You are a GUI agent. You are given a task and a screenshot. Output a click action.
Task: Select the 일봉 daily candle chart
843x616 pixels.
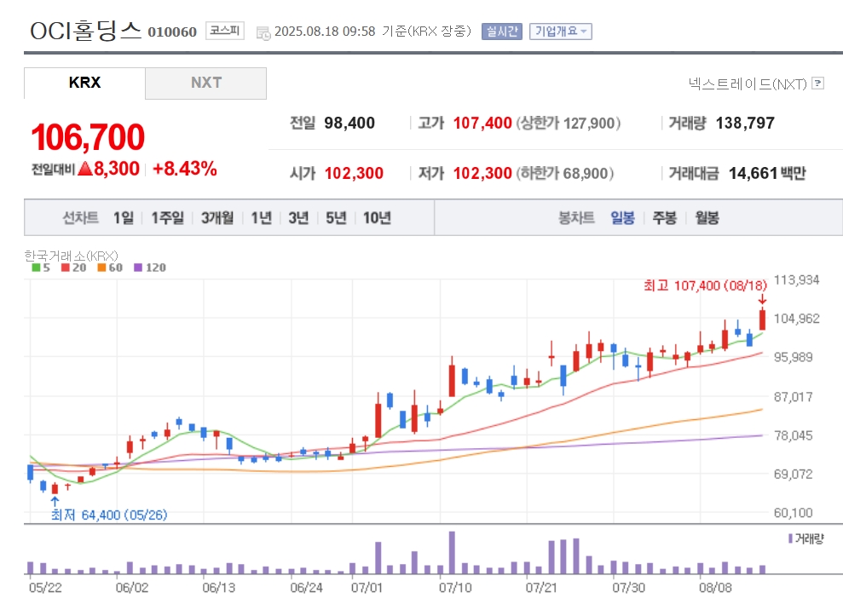[622, 218]
